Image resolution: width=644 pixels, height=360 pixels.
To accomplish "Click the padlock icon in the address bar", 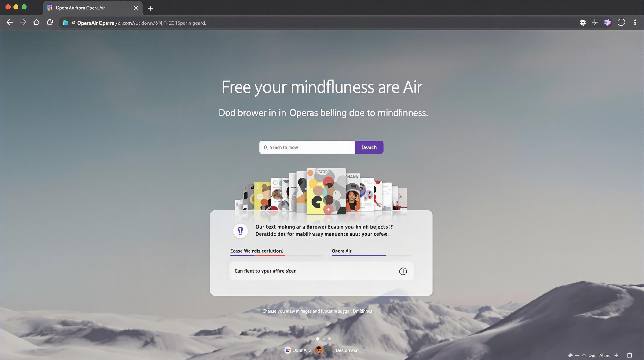I will point(73,22).
